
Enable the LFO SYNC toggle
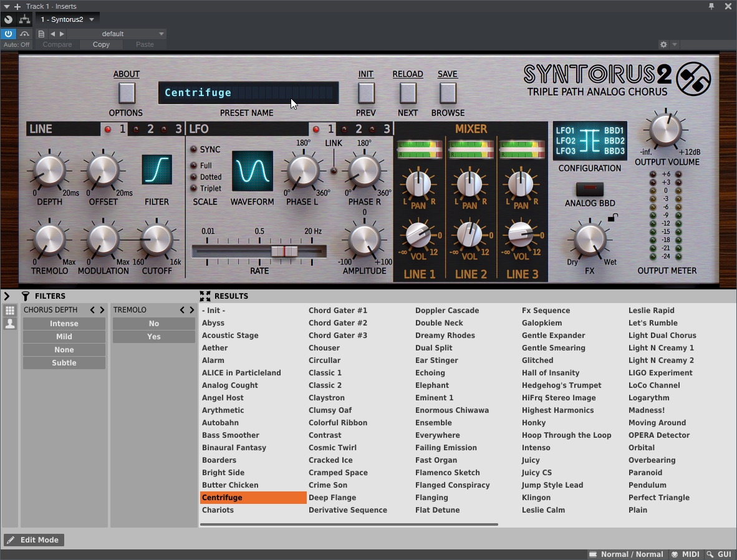pyautogui.click(x=194, y=150)
